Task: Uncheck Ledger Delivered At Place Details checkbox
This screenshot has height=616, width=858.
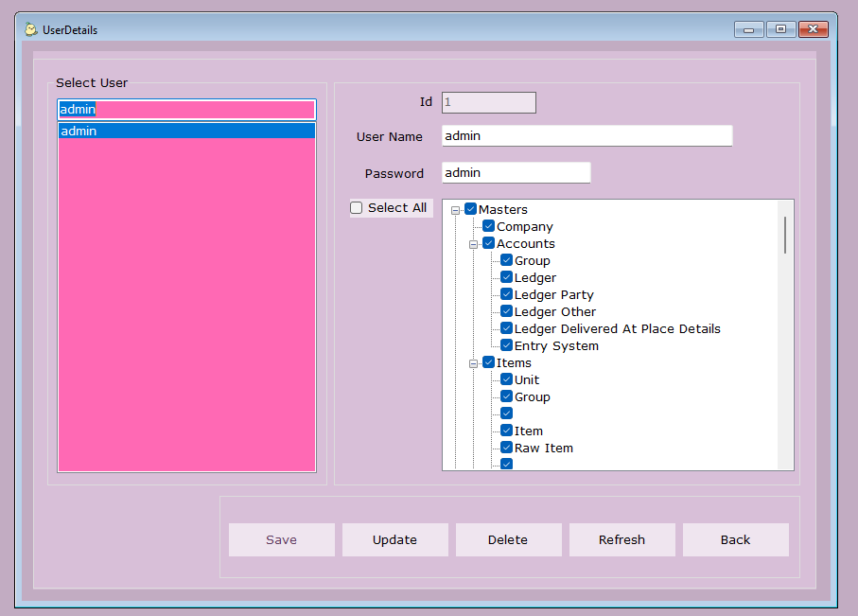Action: tap(507, 328)
